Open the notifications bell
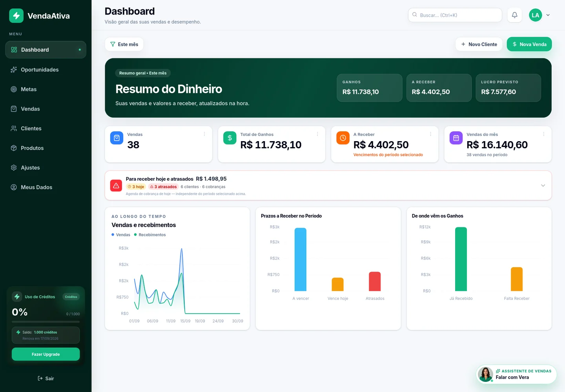The width and height of the screenshot is (565, 392). point(514,15)
